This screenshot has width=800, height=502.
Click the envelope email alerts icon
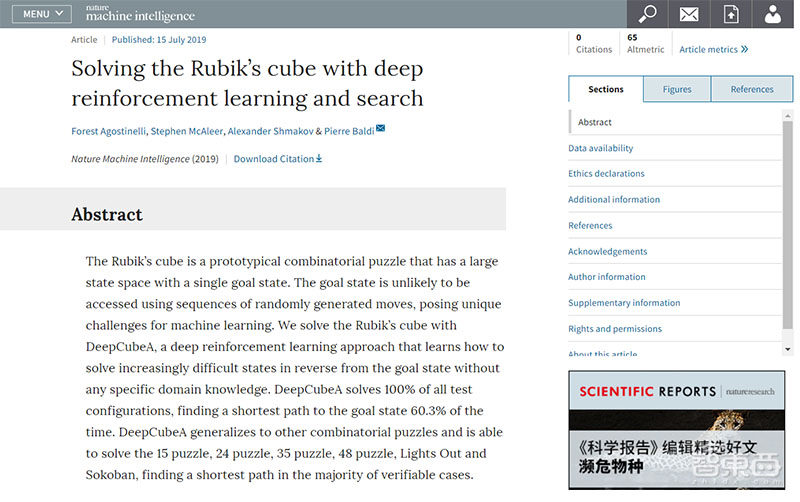[689, 14]
